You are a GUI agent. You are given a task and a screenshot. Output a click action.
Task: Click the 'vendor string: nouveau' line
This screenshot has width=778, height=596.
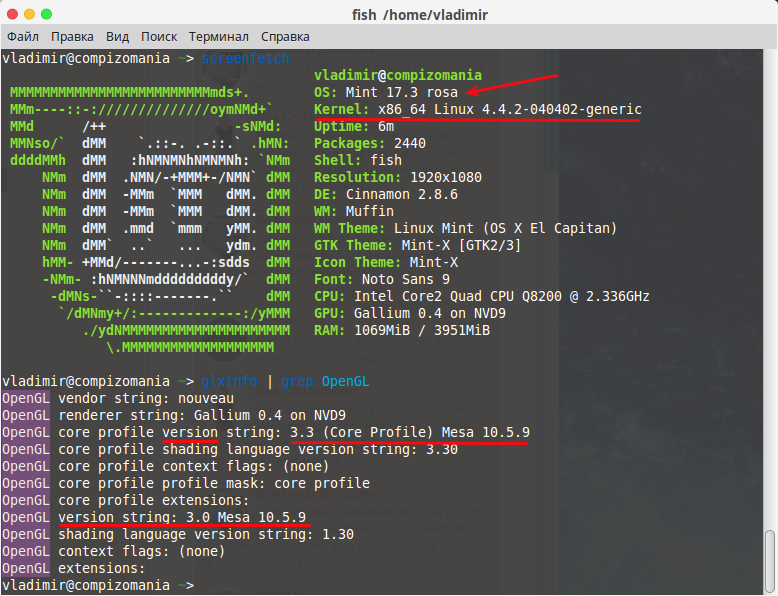click(118, 398)
